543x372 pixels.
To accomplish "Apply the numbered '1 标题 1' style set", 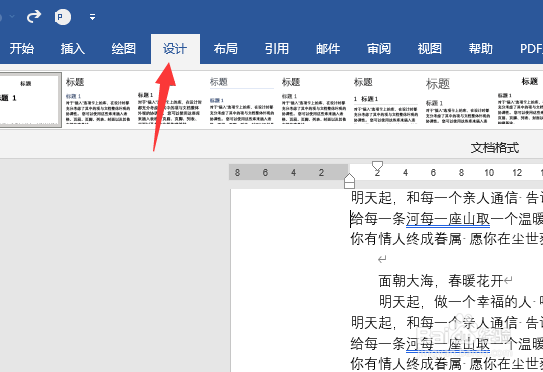I will [385, 100].
